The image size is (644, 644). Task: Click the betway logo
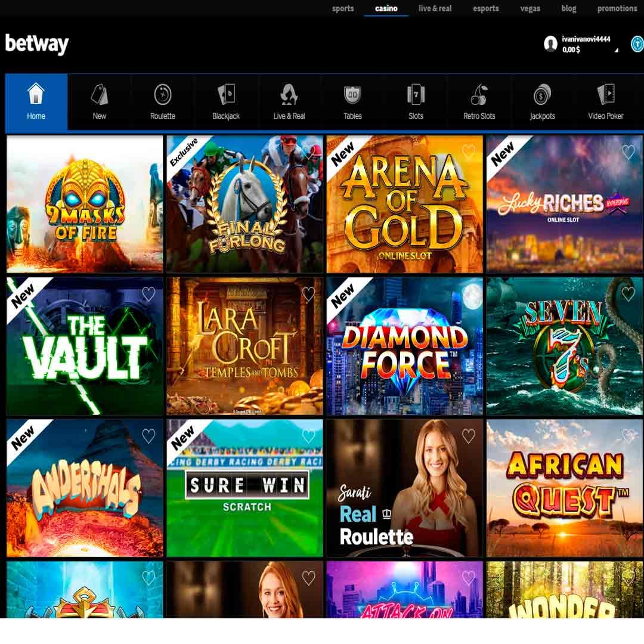37,44
